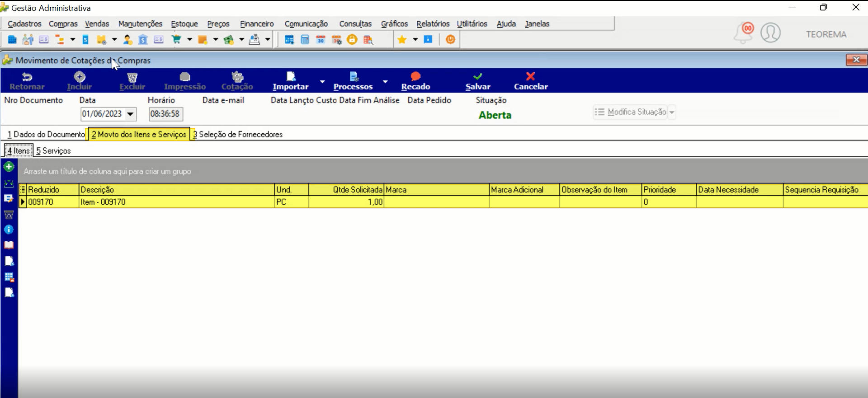Click the Recado button

coord(415,81)
